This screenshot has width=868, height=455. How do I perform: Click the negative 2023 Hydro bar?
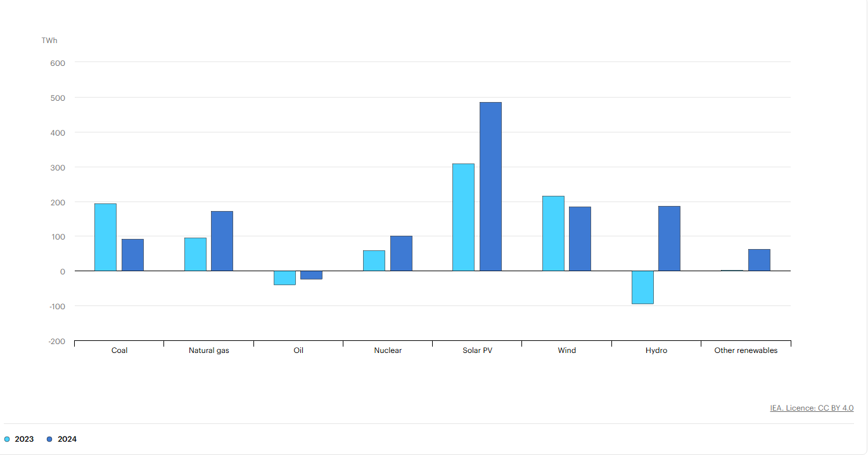pyautogui.click(x=642, y=288)
